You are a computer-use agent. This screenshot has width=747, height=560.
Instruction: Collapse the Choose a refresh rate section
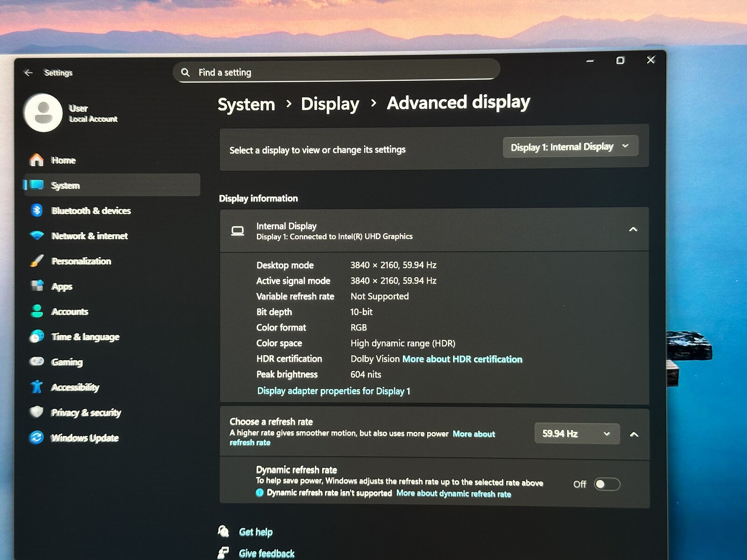point(634,434)
